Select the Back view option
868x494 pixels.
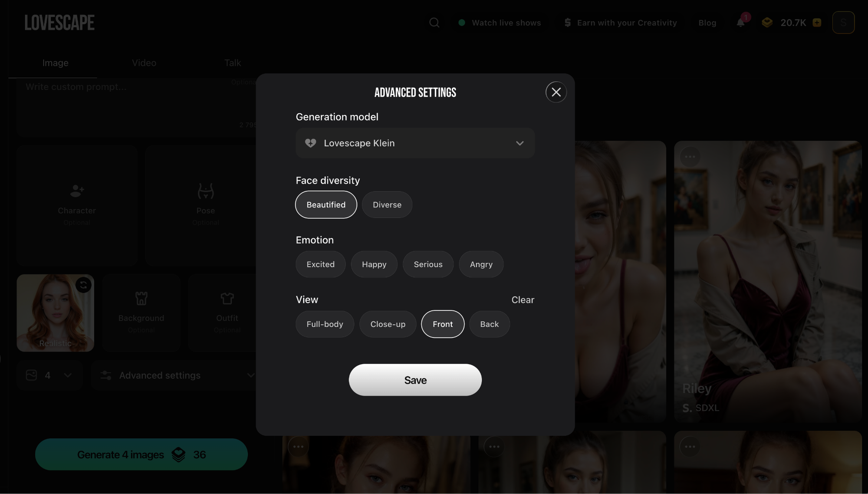(x=489, y=324)
